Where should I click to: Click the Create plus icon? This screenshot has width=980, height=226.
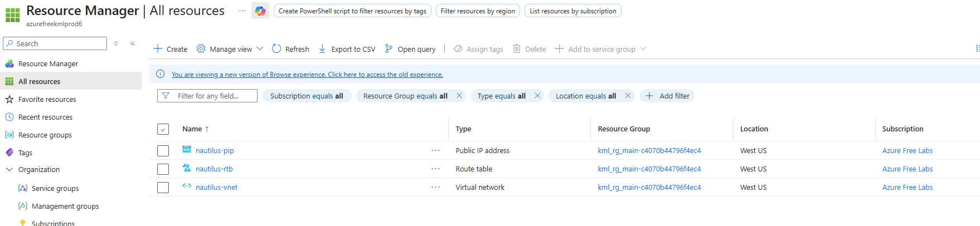click(x=158, y=49)
